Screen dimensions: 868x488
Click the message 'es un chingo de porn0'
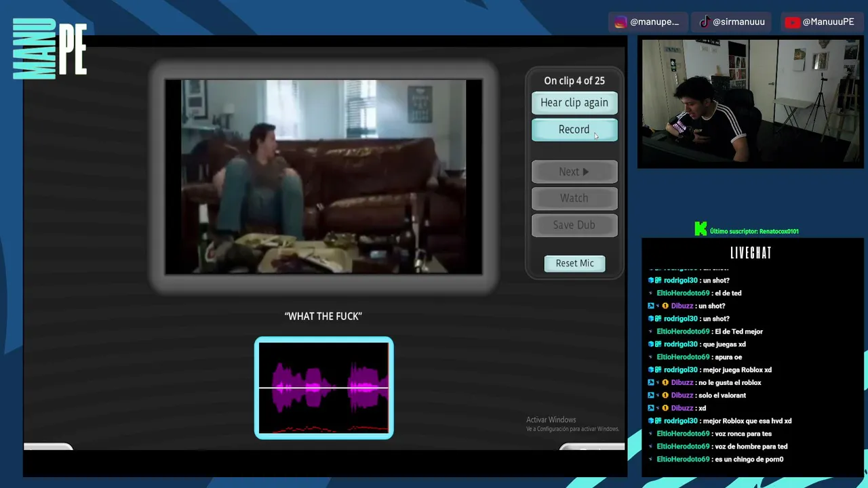[x=749, y=460]
